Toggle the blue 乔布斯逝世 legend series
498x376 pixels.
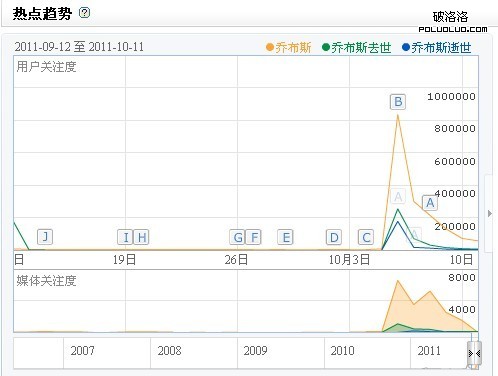click(436, 47)
